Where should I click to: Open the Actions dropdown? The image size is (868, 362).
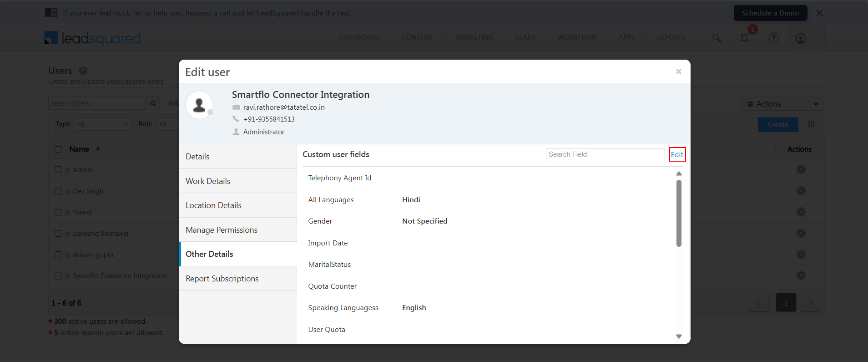point(782,104)
